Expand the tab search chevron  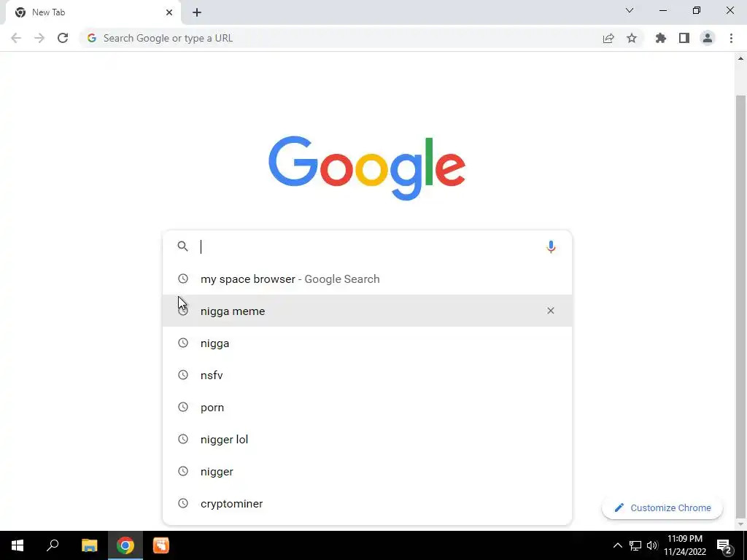630,10
